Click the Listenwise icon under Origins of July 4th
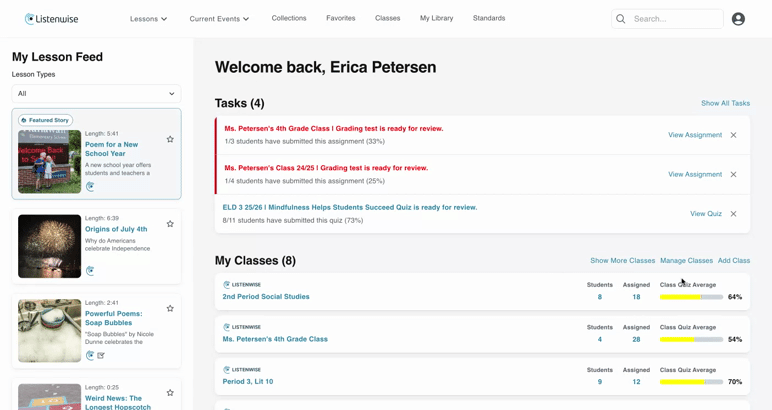Image resolution: width=772 pixels, height=410 pixels. click(90, 271)
